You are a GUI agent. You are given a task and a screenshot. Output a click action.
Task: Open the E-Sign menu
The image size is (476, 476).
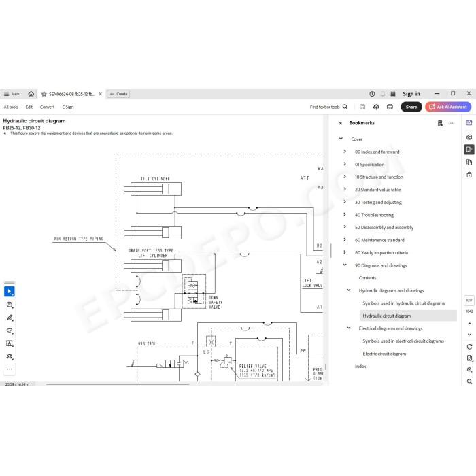coord(68,107)
